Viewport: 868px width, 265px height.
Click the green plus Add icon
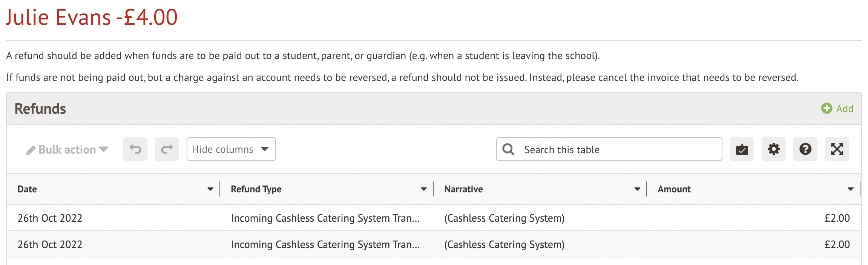click(x=827, y=108)
